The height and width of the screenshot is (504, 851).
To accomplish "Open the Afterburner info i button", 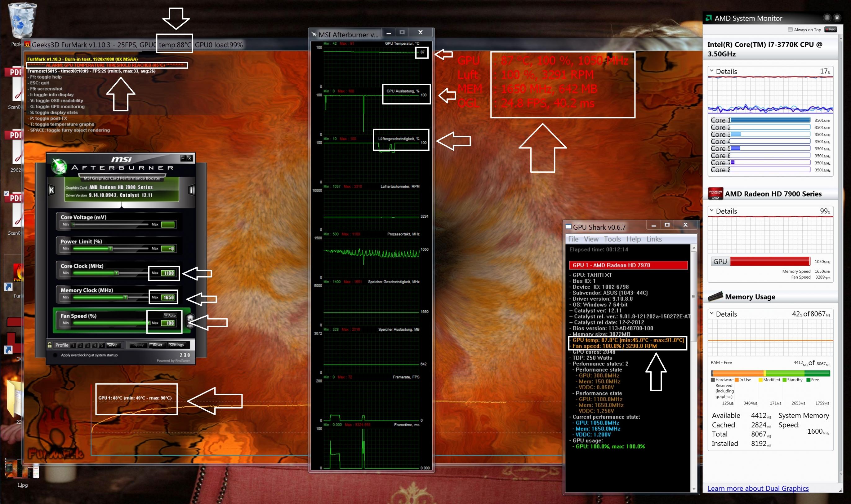I will click(x=192, y=190).
